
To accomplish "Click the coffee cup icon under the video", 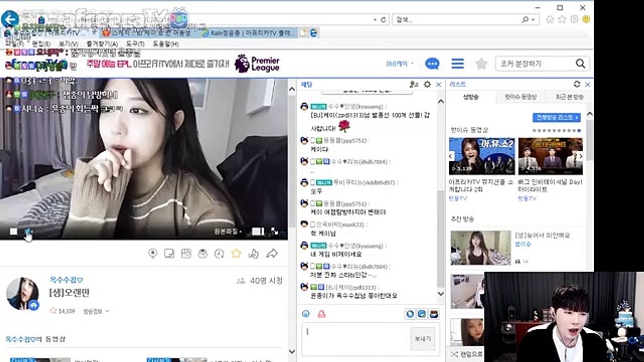I will pos(203,253).
